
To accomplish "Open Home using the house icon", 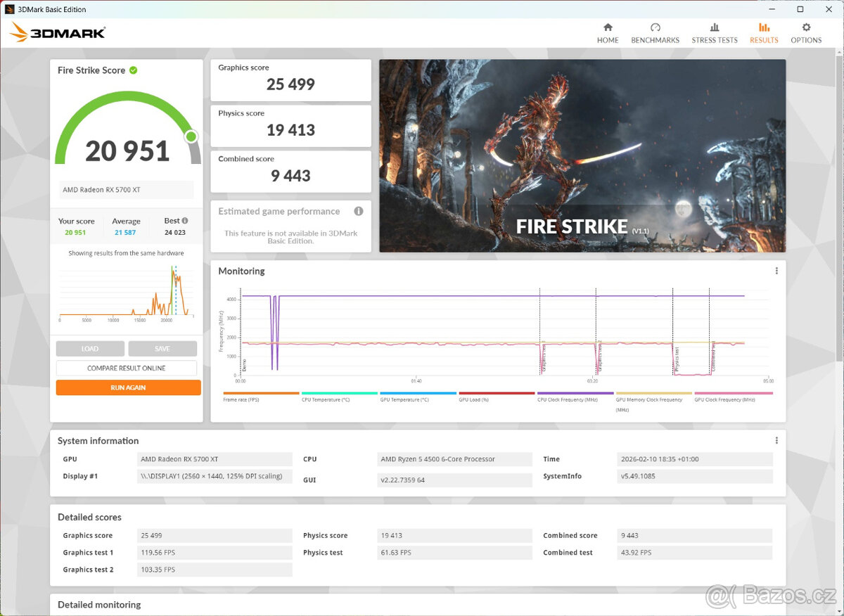I will [x=608, y=32].
